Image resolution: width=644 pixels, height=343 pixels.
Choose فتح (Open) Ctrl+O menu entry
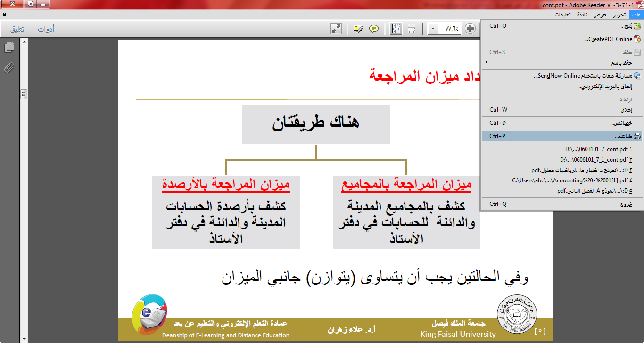[561, 26]
